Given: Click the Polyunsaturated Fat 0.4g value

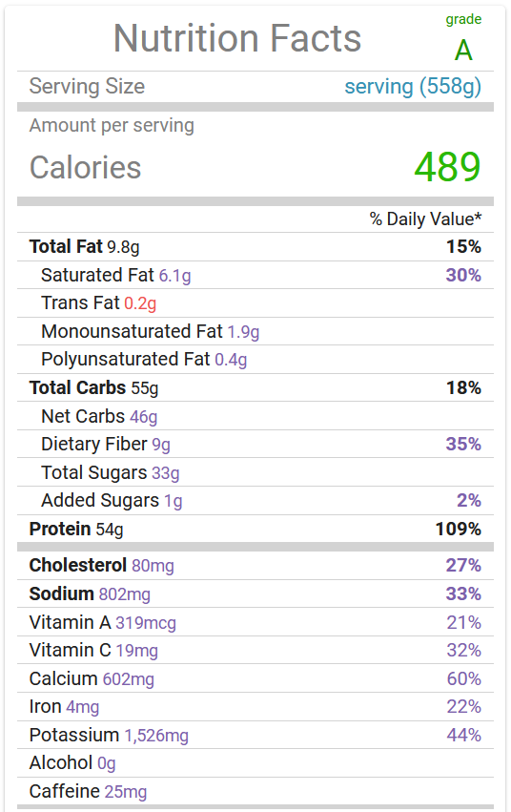Looking at the screenshot, I should pos(231,360).
